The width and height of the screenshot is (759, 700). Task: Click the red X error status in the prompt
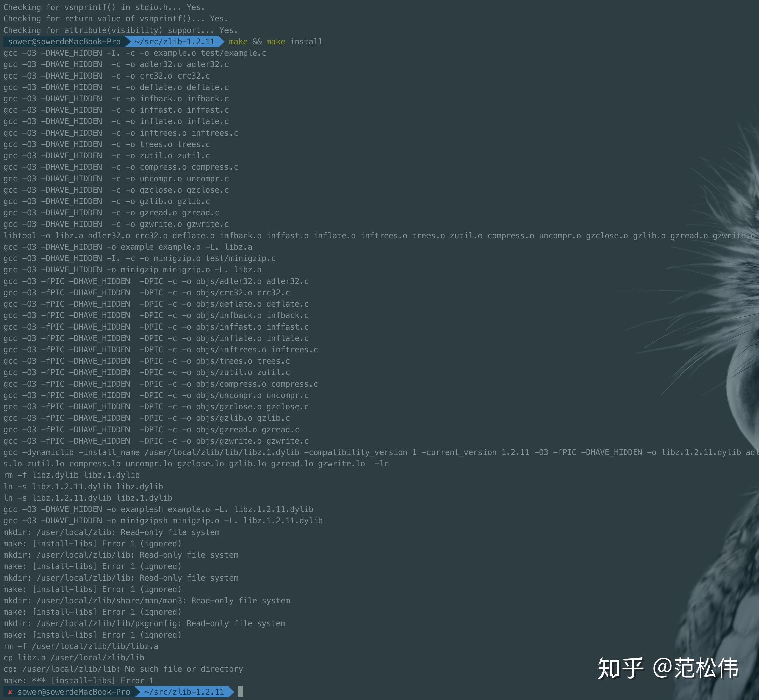point(10,692)
